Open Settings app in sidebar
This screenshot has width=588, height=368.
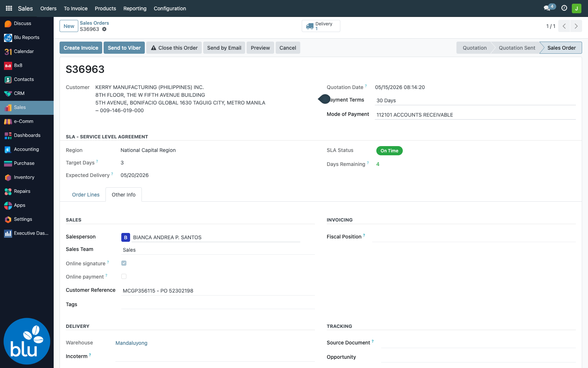coord(27,219)
